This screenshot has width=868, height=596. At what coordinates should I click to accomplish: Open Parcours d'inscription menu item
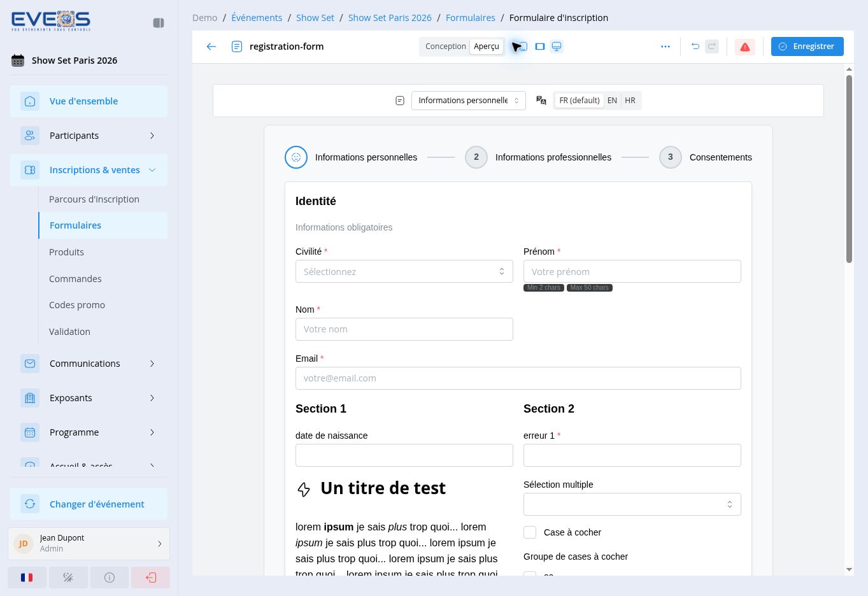[103, 199]
